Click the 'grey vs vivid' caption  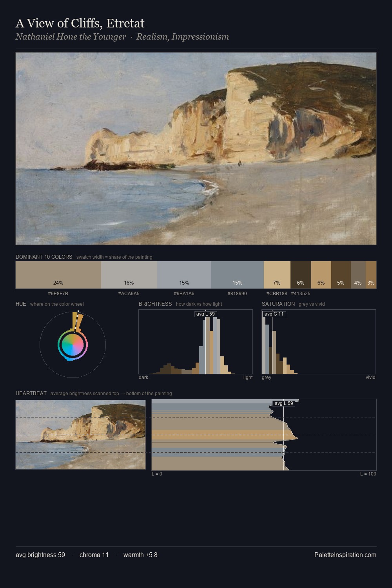312,304
